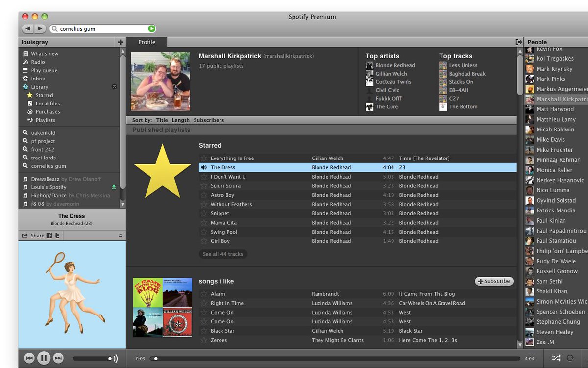Open the DrewsBeatz playlist
Image resolution: width=588 pixels, height=368 pixels.
tap(66, 179)
